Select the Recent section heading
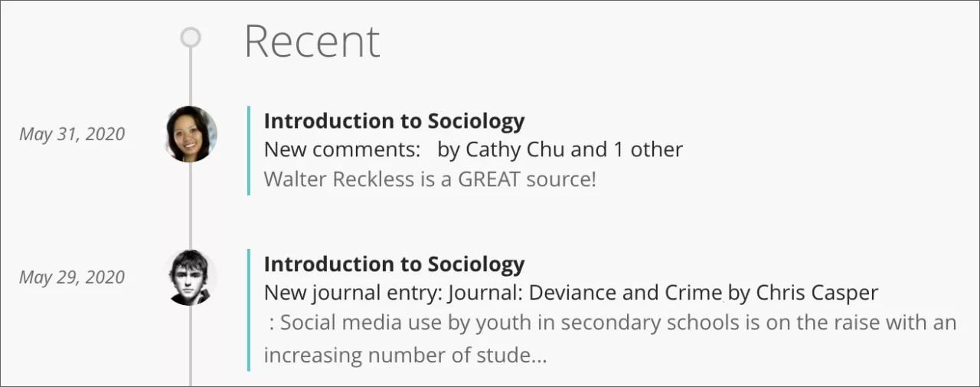 [312, 41]
